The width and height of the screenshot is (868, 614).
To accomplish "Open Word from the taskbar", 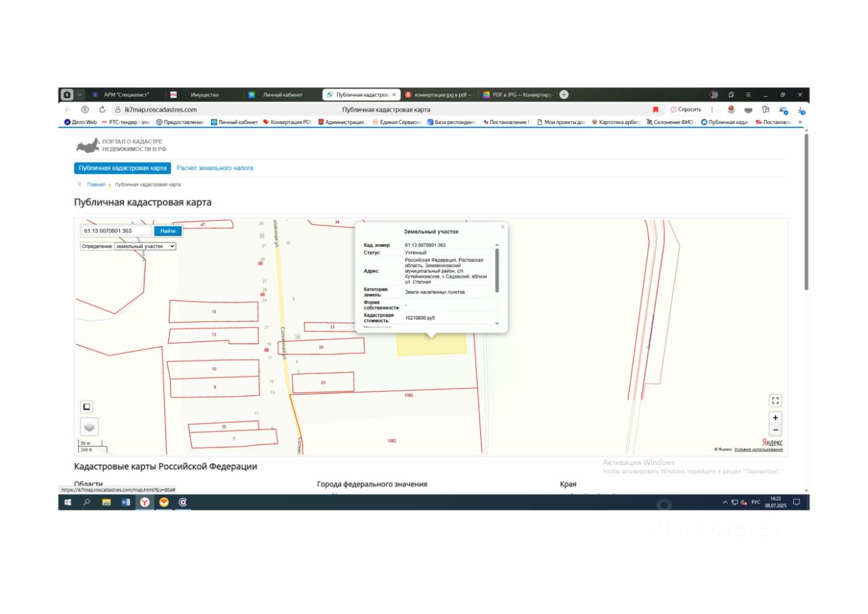I will pyautogui.click(x=125, y=502).
